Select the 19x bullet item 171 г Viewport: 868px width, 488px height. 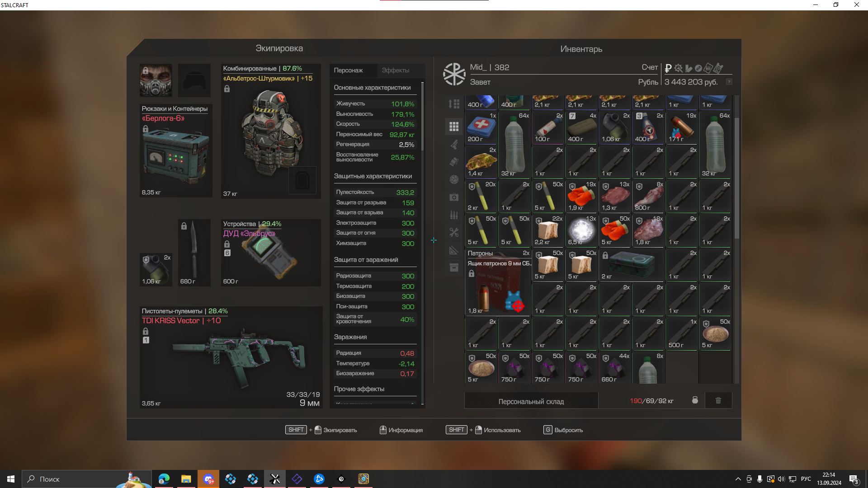point(682,127)
